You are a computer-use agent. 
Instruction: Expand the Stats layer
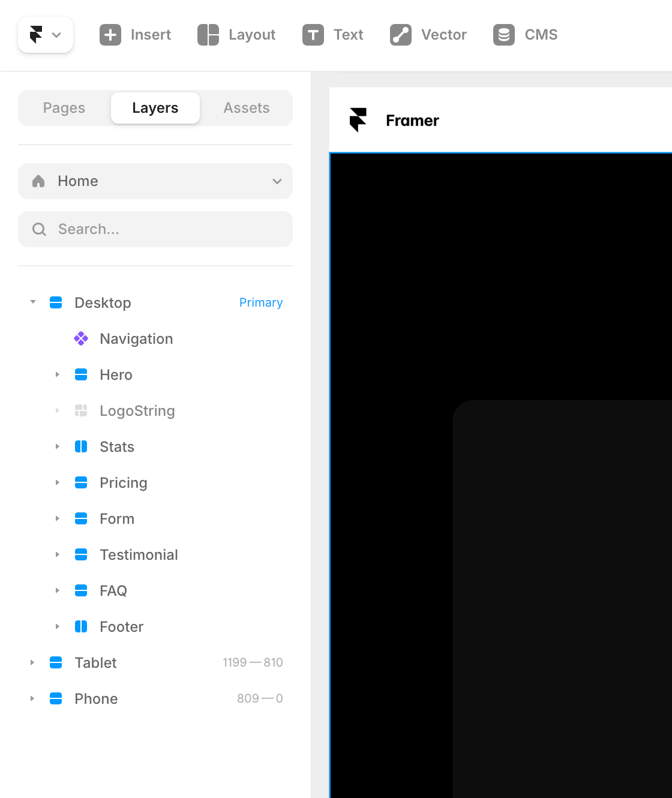click(58, 446)
